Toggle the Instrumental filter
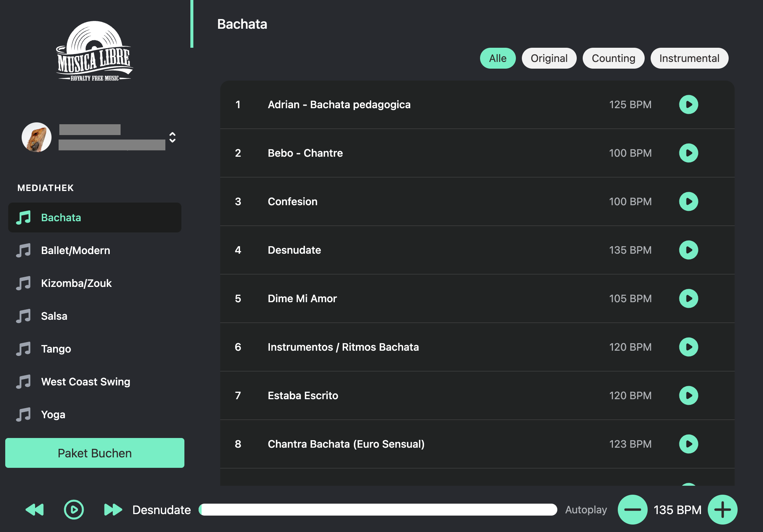The height and width of the screenshot is (532, 763). coord(689,58)
